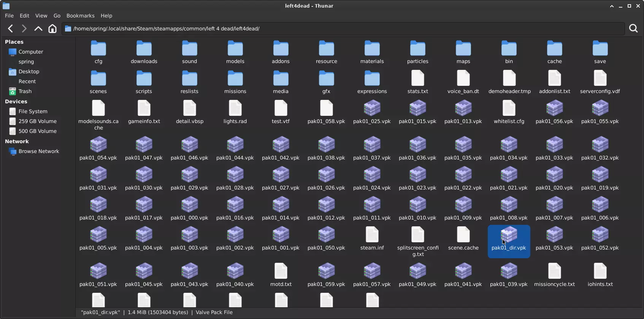Select the materials folder icon
The width and height of the screenshot is (644, 319).
(372, 49)
